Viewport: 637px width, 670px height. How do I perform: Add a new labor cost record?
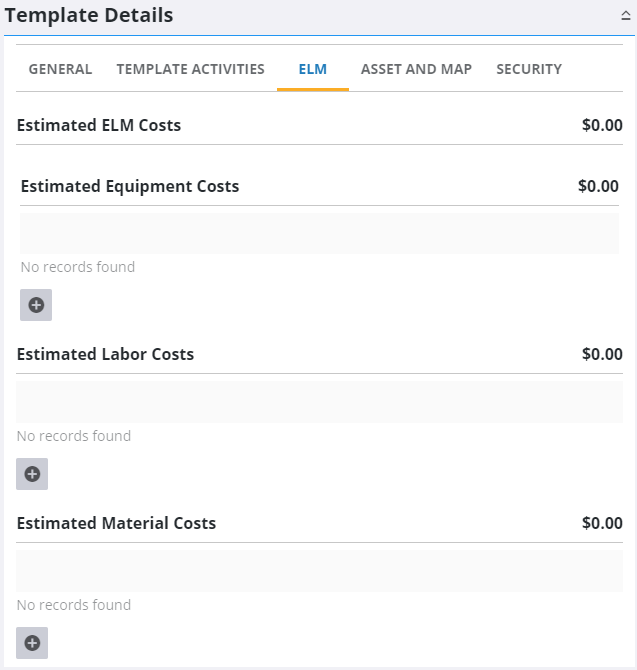click(x=32, y=474)
